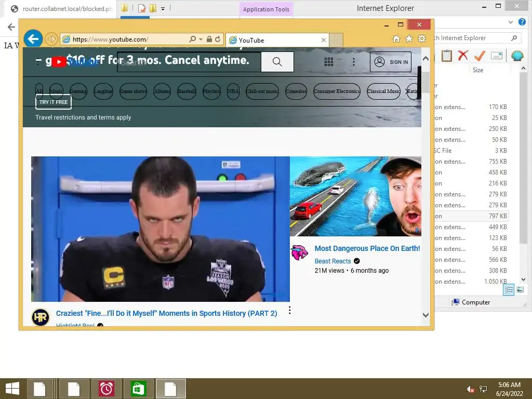Open the Craziest Fine I'll Do it Myself link

tap(167, 313)
